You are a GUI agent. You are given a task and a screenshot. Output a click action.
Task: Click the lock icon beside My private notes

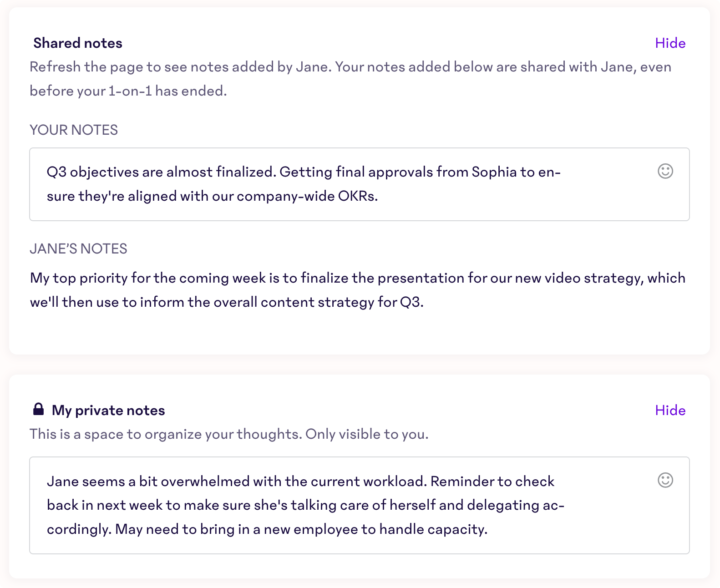coord(39,409)
